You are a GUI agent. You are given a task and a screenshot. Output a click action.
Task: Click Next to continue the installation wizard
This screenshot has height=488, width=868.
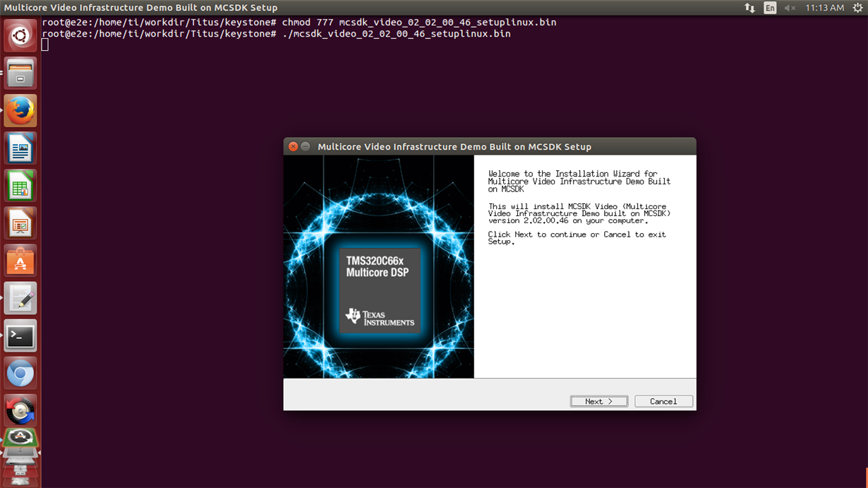pos(599,401)
